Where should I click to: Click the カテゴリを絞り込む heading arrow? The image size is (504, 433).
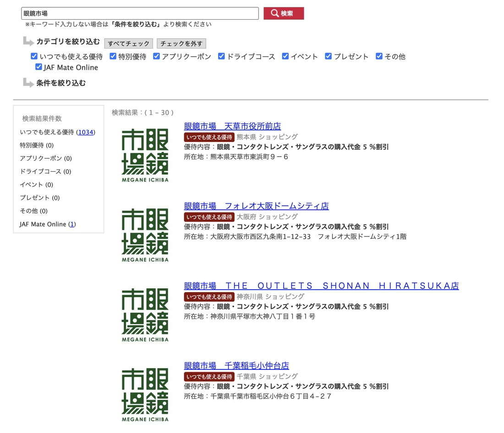click(28, 42)
